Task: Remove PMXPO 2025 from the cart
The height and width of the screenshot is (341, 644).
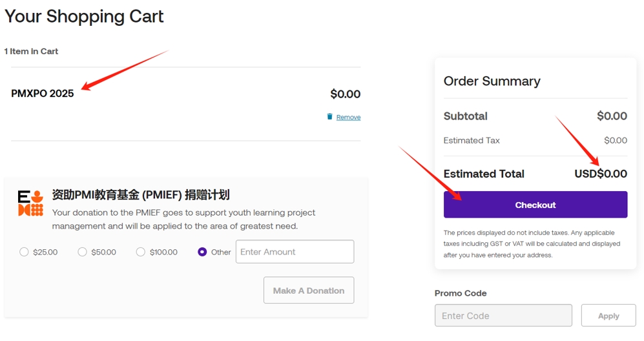Action: coord(348,117)
